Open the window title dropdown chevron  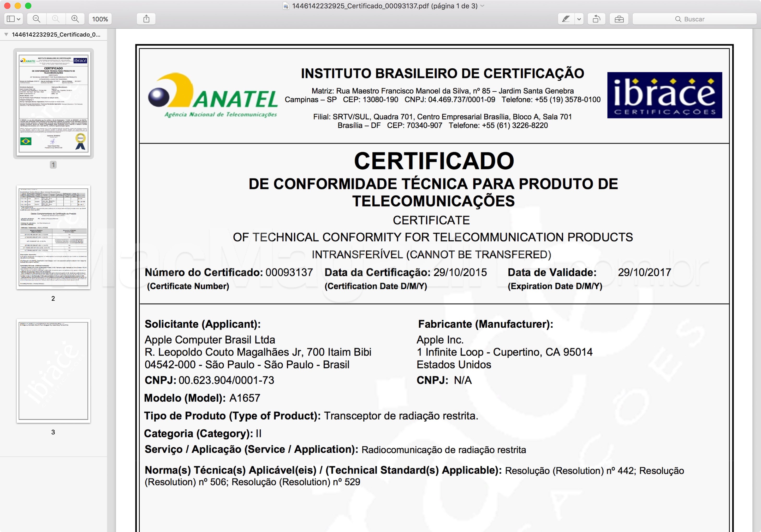[x=483, y=6]
